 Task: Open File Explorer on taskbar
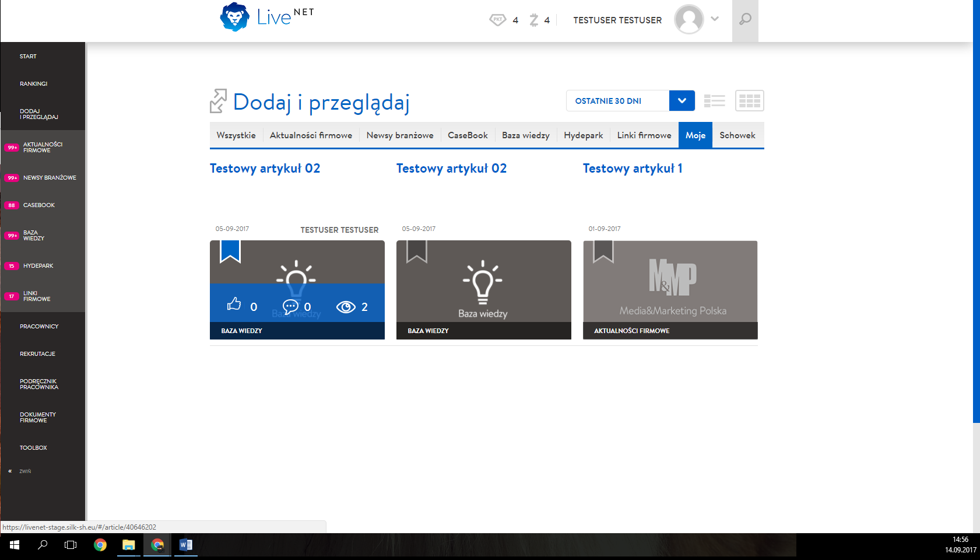(128, 545)
